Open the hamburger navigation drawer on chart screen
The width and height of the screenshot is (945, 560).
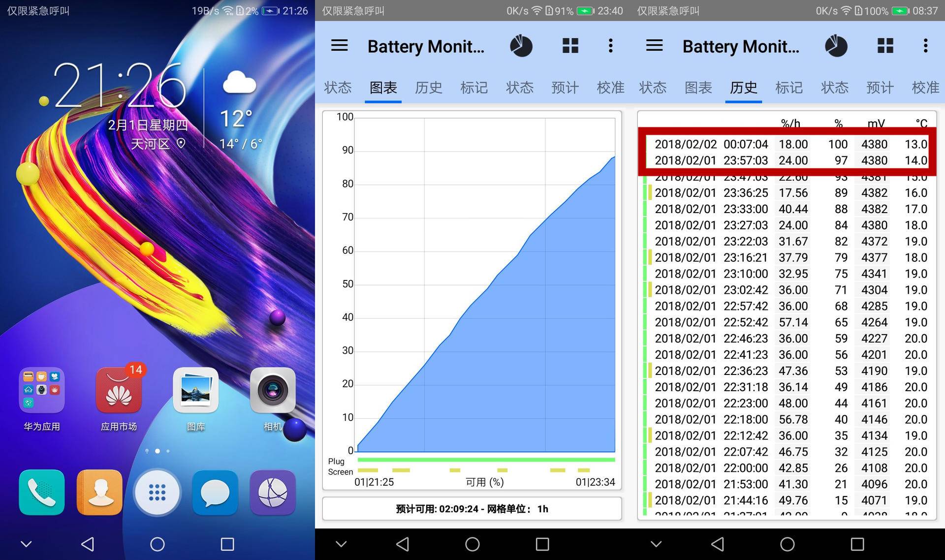point(339,46)
